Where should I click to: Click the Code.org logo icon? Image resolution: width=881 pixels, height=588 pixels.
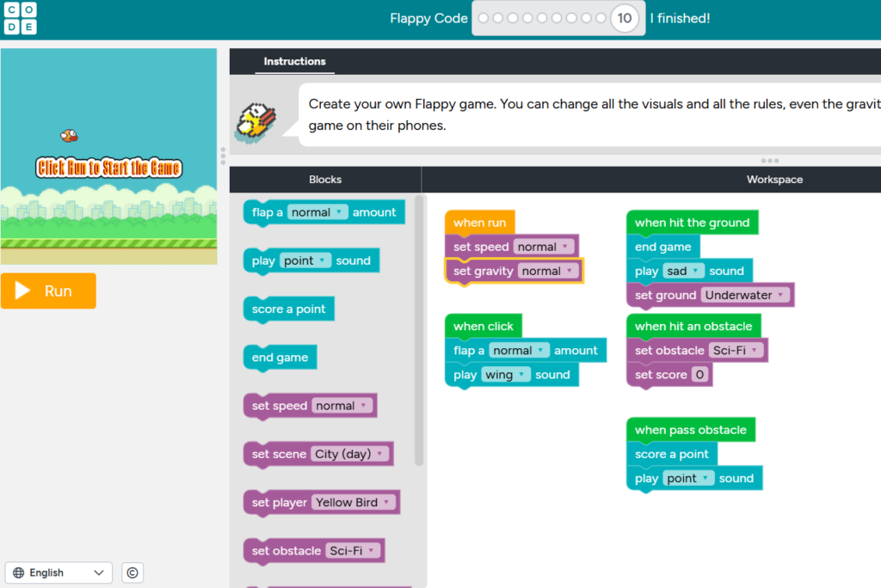point(20,18)
